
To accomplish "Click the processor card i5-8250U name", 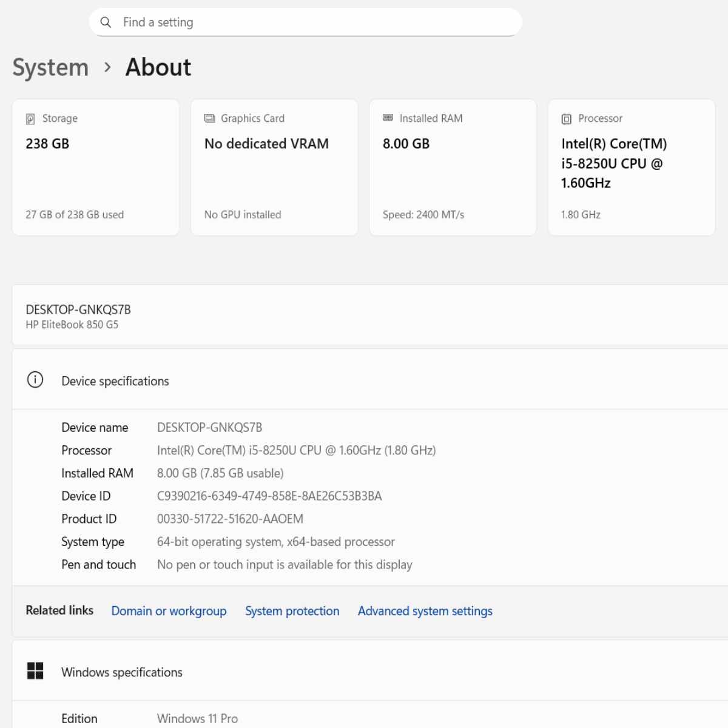I will point(614,163).
